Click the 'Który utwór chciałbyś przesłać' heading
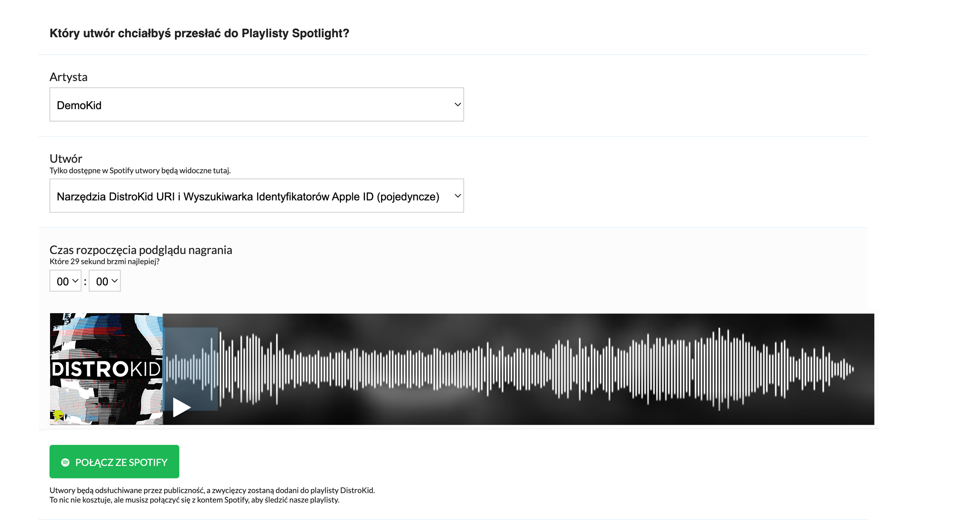Viewport: 980px width, 527px height. [199, 33]
